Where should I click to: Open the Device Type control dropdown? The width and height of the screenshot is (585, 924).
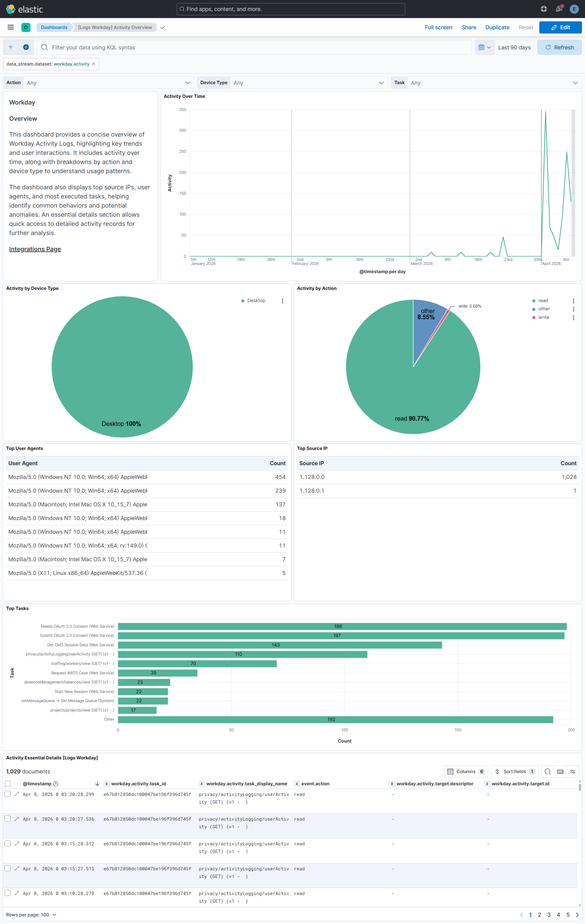(309, 83)
